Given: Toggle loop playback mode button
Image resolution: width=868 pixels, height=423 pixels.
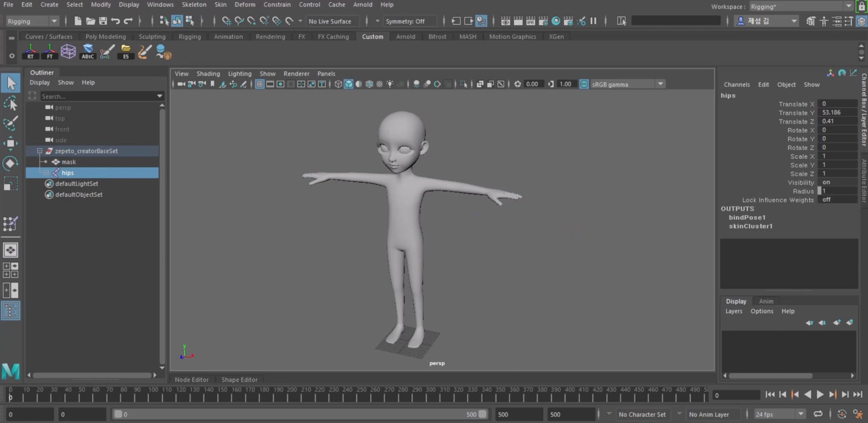Looking at the screenshot, I should point(818,414).
